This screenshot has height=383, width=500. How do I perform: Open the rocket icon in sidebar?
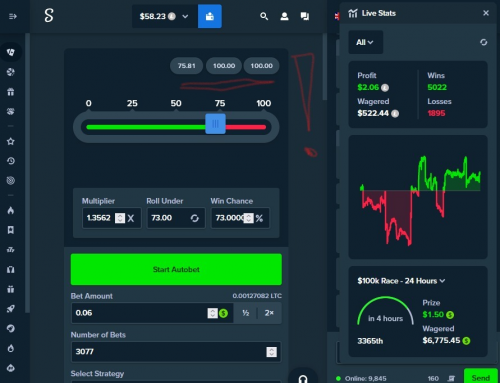[x=11, y=309]
